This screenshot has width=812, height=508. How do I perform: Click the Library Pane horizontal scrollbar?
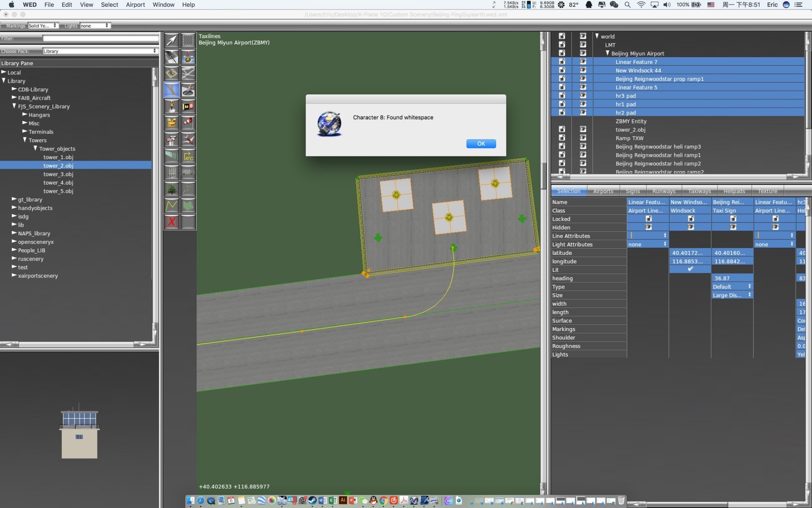point(77,344)
